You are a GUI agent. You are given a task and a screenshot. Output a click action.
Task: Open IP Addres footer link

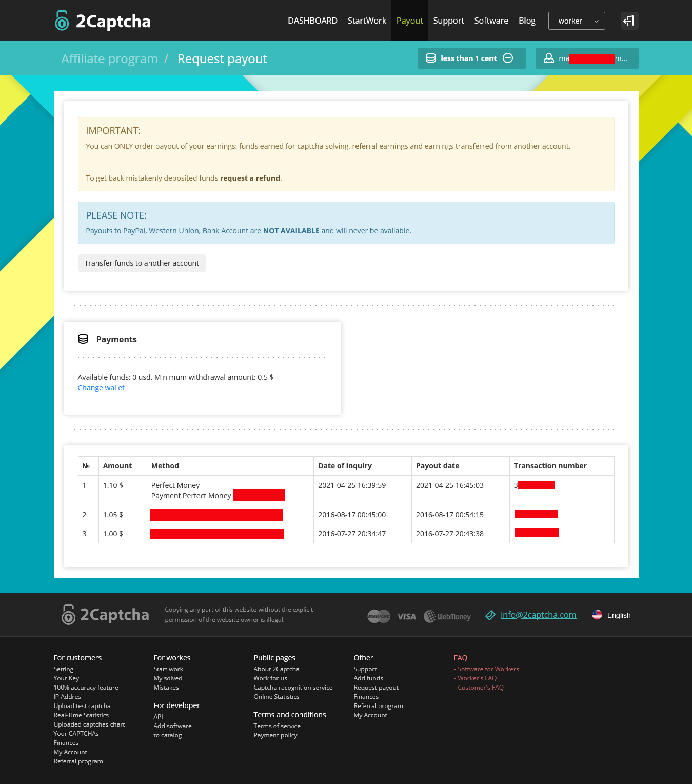point(67,697)
